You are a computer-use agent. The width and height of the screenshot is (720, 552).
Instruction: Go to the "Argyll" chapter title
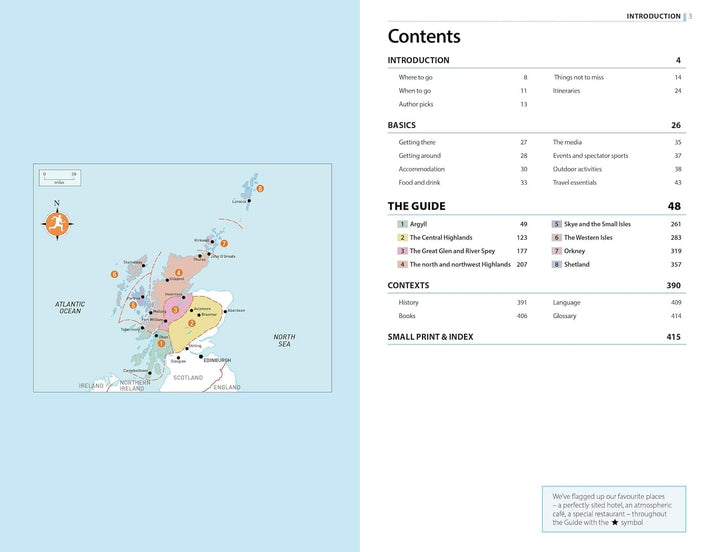418,224
